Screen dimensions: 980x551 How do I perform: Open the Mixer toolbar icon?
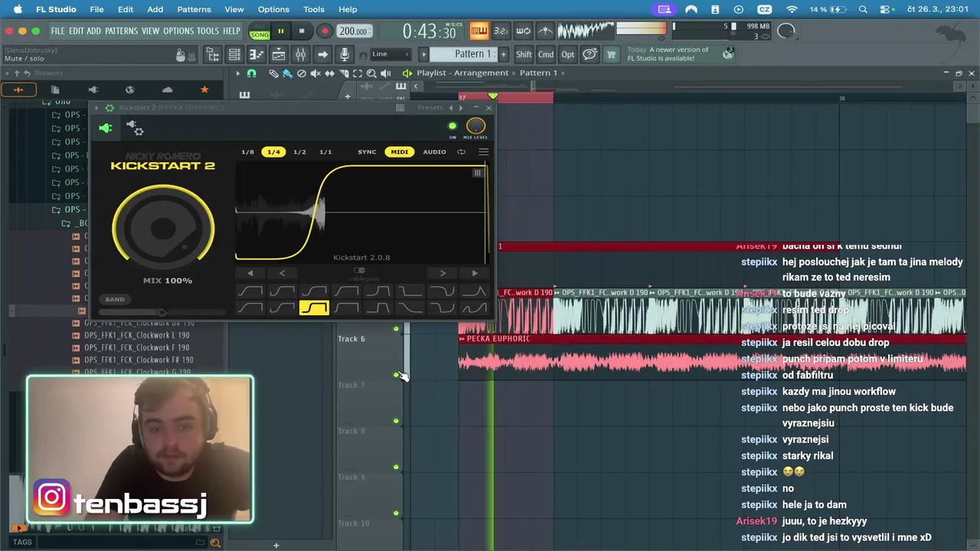[x=300, y=54]
